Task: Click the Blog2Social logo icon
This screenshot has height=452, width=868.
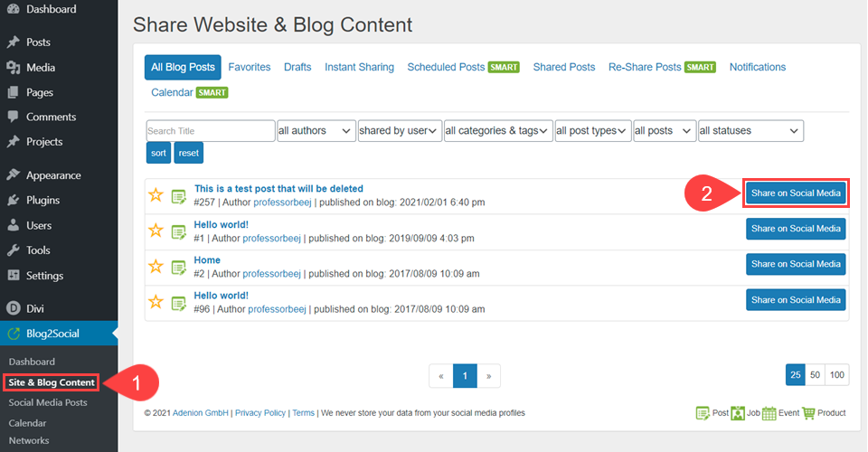Action: coord(14,334)
